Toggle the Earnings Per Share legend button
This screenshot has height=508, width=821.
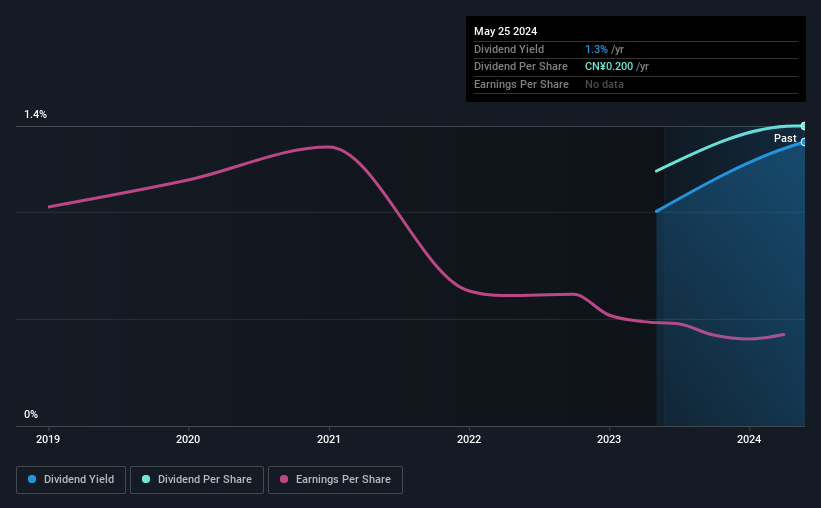(x=335, y=480)
